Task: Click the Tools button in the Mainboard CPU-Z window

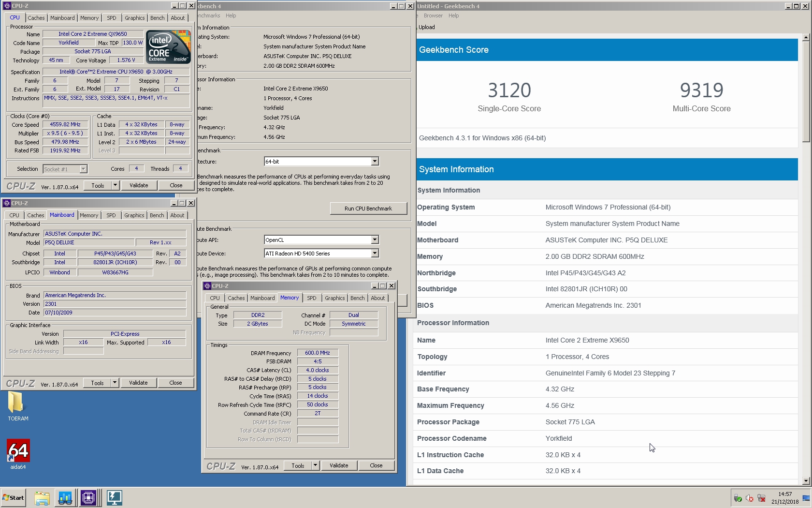Action: pos(97,383)
